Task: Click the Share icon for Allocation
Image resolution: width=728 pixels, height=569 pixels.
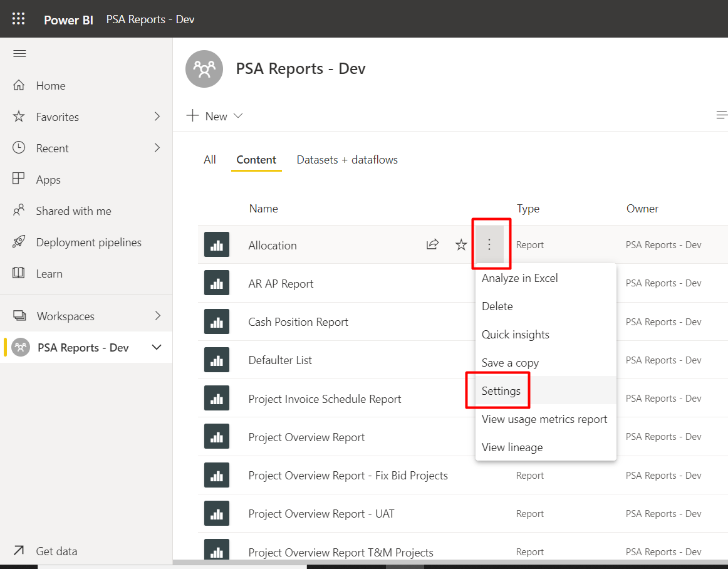Action: 432,245
